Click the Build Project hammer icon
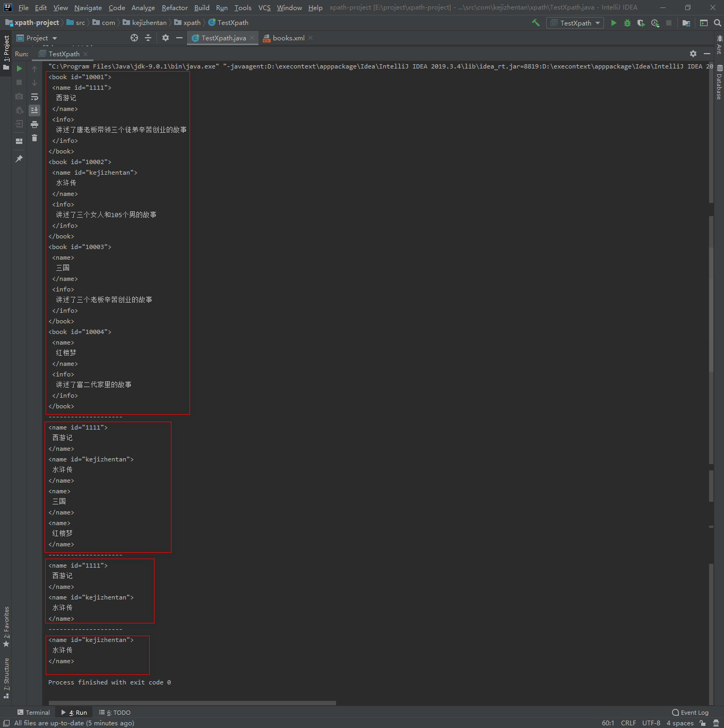 (x=536, y=23)
